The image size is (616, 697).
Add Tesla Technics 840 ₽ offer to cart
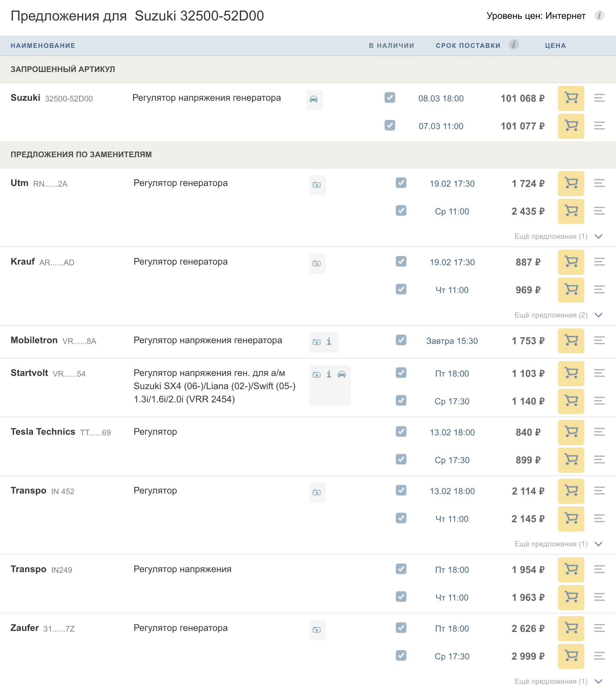click(x=571, y=432)
